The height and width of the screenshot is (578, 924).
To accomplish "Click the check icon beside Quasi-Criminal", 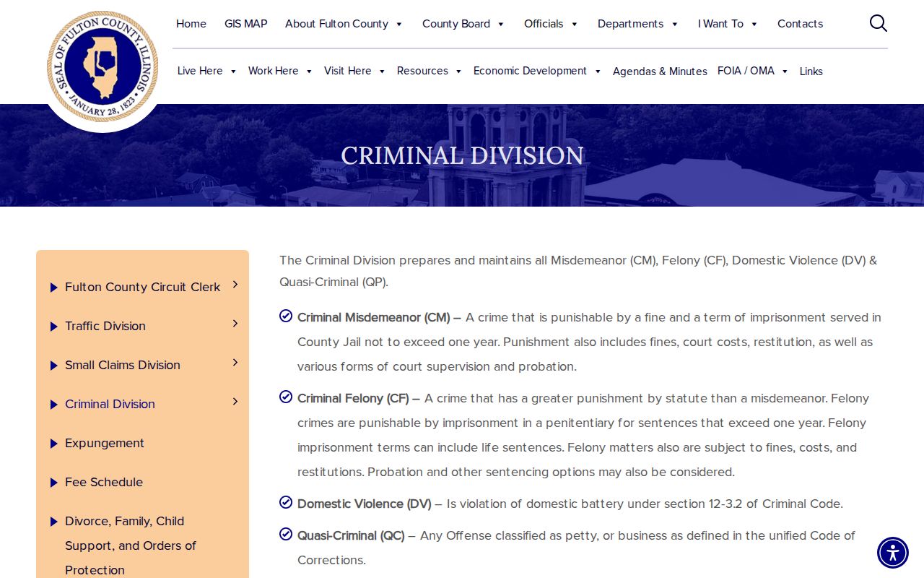I will click(286, 534).
